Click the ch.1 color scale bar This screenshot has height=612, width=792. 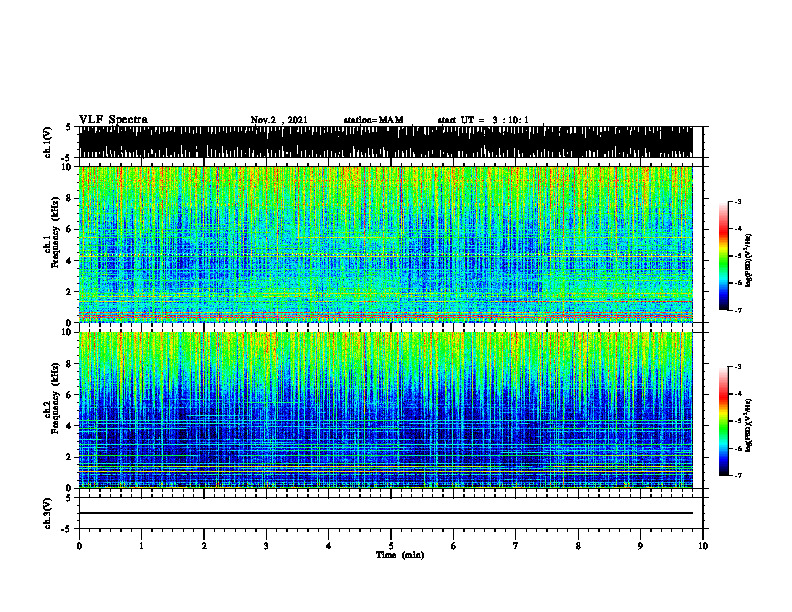[723, 256]
